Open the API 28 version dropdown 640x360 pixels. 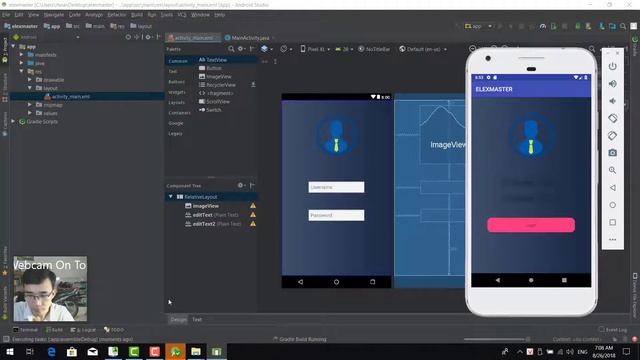pos(344,49)
